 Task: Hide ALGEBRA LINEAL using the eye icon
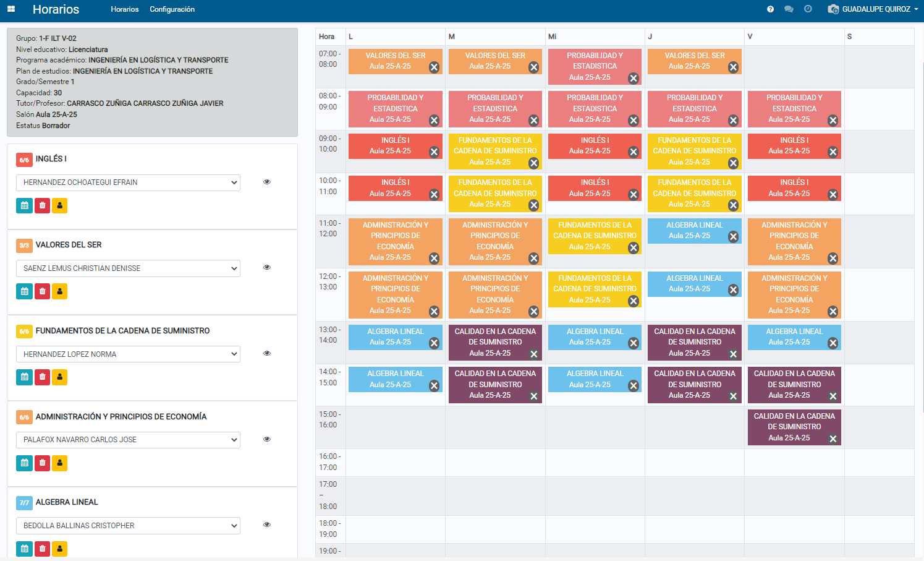tap(267, 525)
